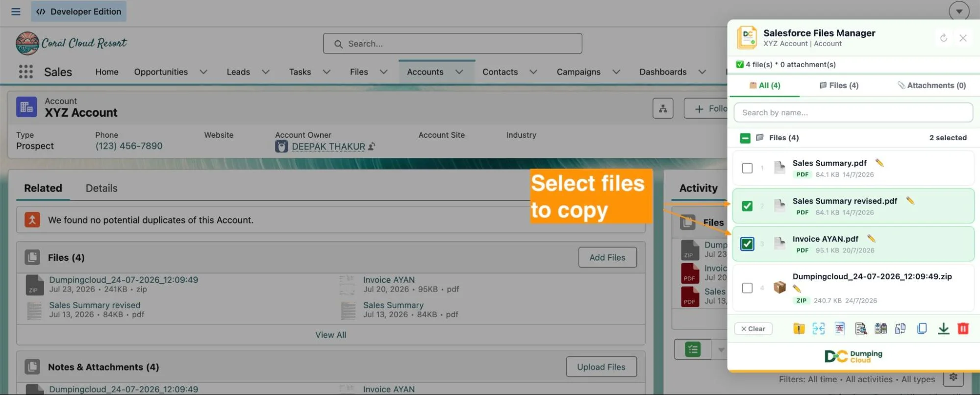Click the '2 selected' count text

click(x=948, y=138)
